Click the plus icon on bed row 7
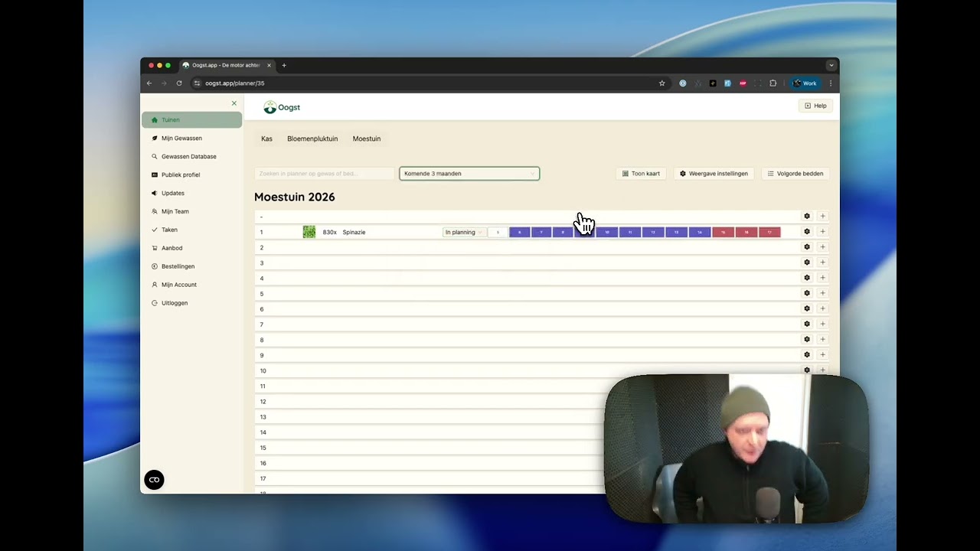Image resolution: width=980 pixels, height=551 pixels. tap(822, 324)
